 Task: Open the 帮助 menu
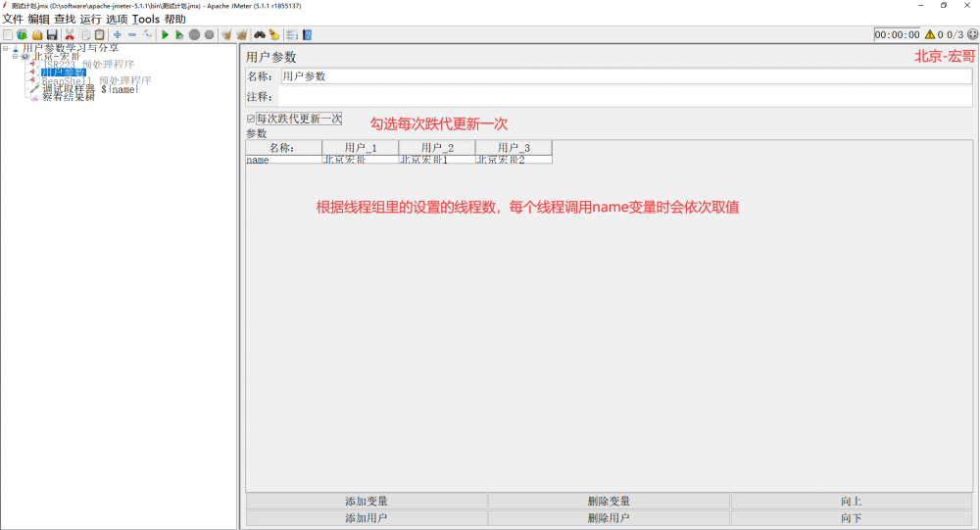(175, 20)
